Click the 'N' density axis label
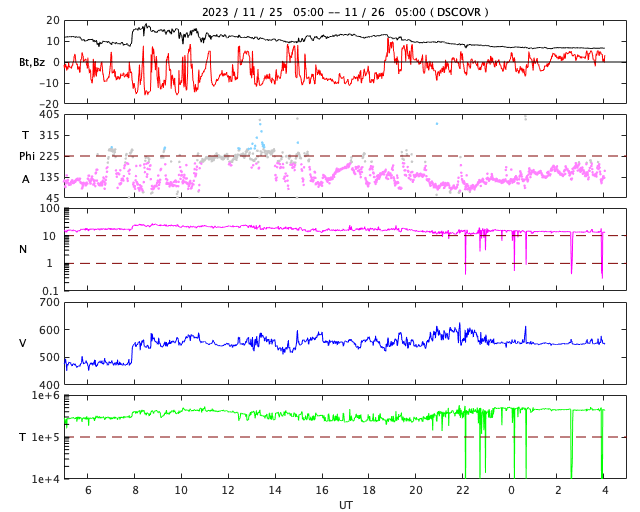640x512 pixels. coord(23,249)
